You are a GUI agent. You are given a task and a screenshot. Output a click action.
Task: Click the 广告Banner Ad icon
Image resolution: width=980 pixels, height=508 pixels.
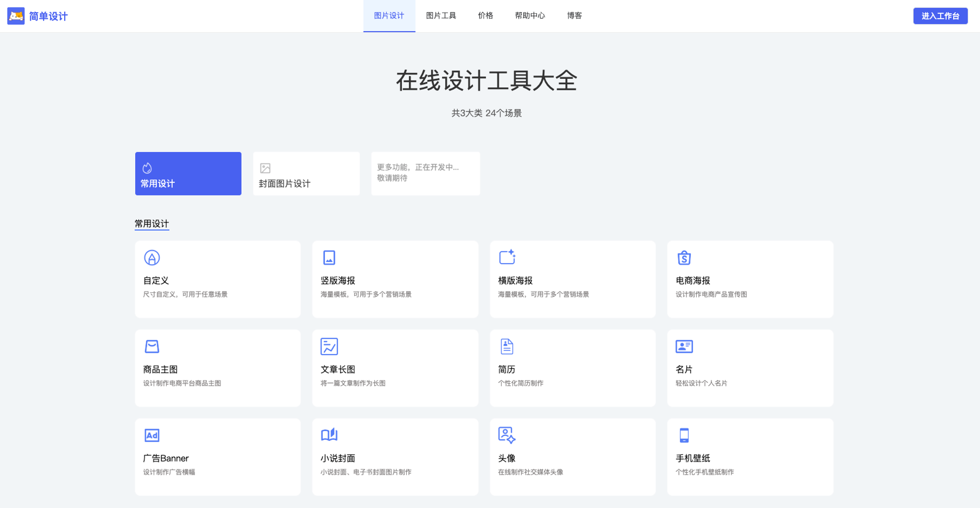[152, 435]
